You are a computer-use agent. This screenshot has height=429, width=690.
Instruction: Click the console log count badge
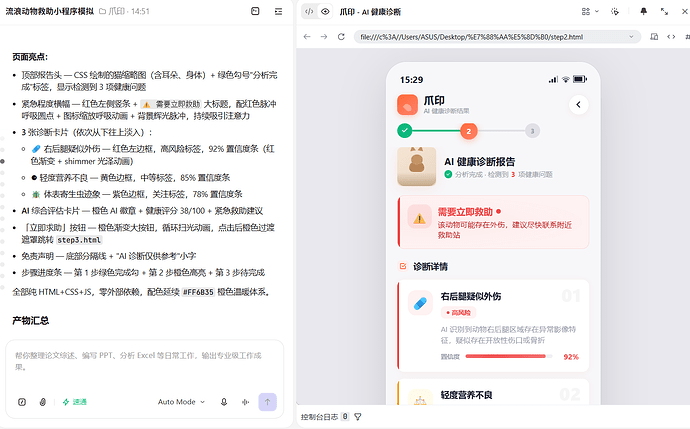point(345,416)
